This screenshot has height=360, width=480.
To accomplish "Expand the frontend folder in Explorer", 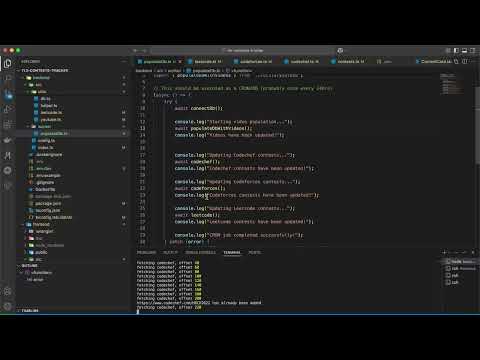I will pyautogui.click(x=41, y=224).
